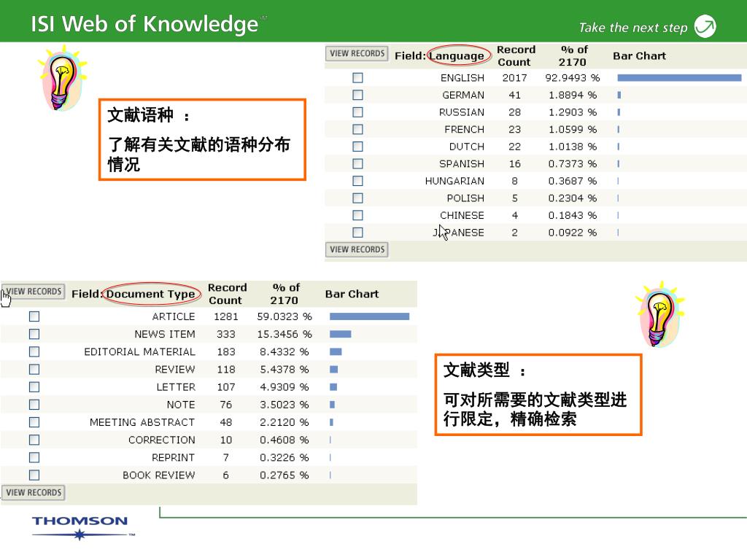
Task: Click the percentage 15.3456 % cell
Action: click(285, 334)
